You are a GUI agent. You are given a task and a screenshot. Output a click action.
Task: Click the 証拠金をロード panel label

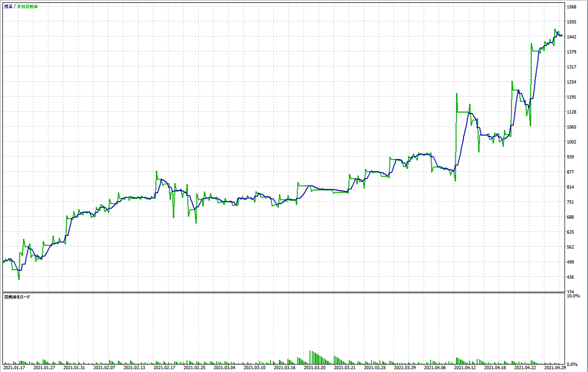(x=17, y=297)
